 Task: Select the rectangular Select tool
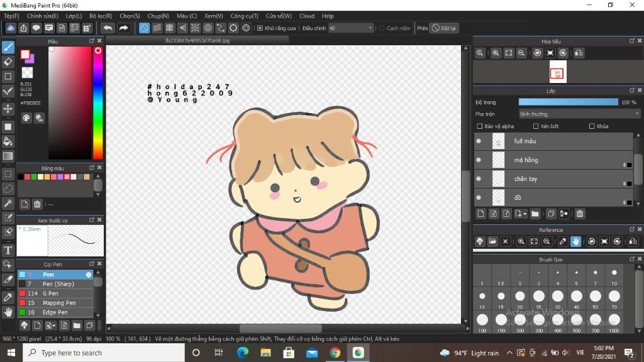tap(8, 174)
